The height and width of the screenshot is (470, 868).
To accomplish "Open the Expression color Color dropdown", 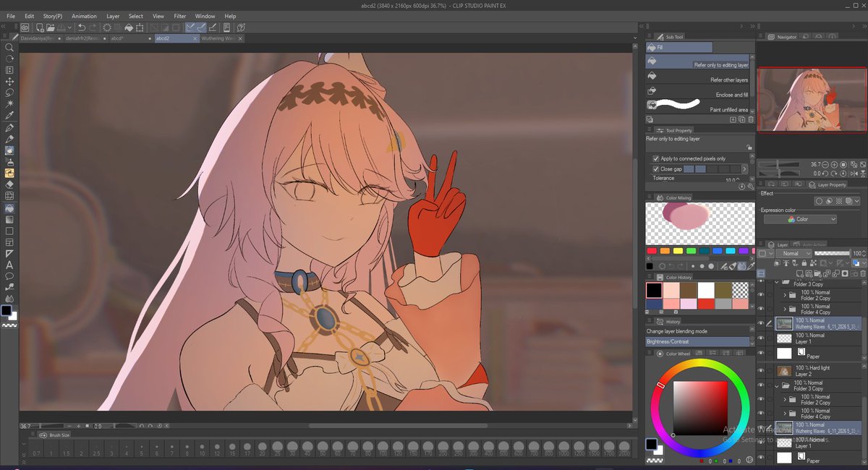I will [800, 219].
